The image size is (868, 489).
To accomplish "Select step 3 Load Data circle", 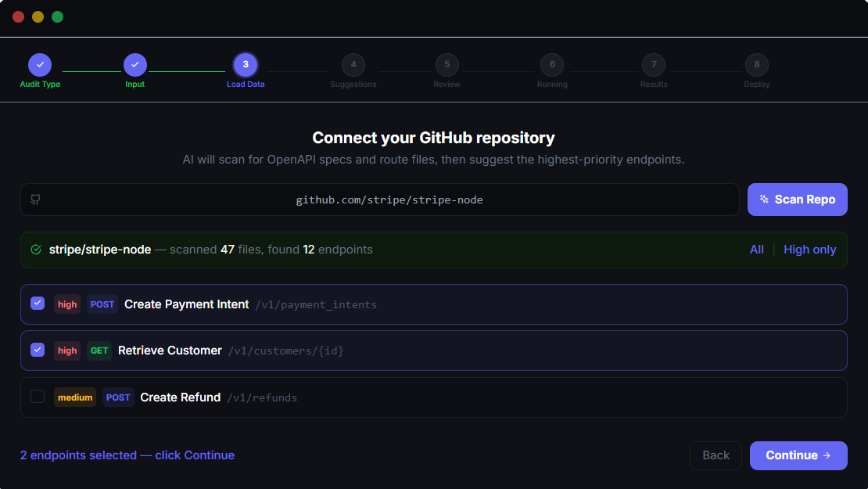I will pos(246,65).
